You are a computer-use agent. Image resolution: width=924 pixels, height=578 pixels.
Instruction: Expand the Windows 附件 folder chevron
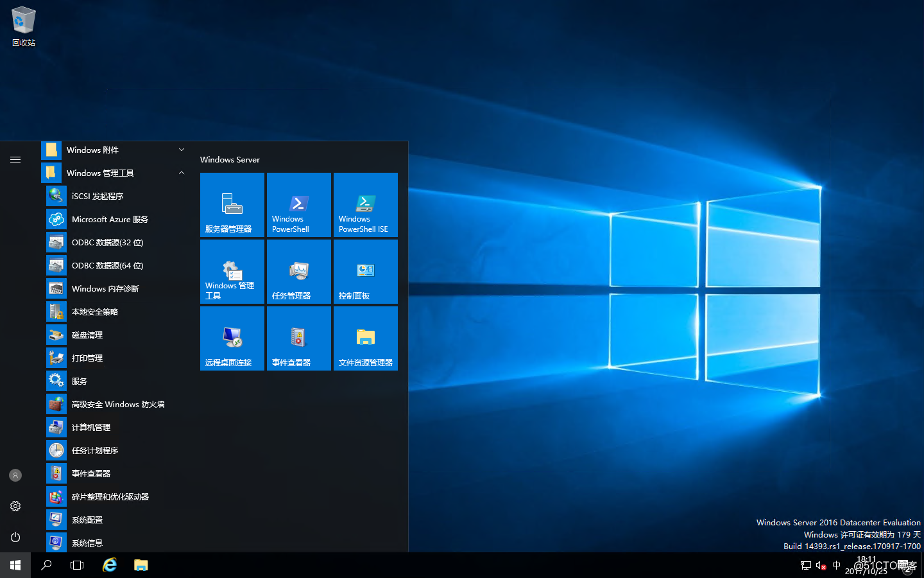(x=182, y=150)
